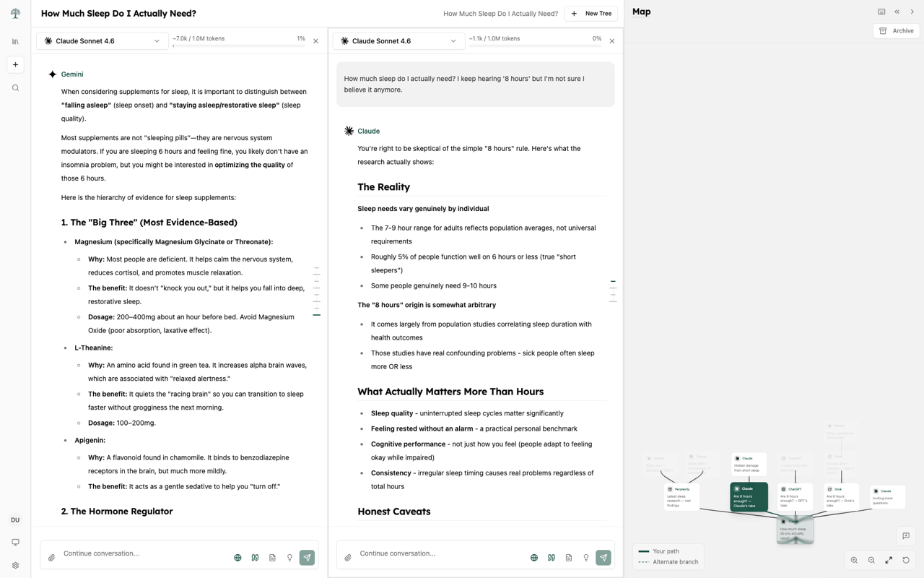Screen dimensions: 924x578
Task: Toggle lightbulb thinking in right chat input
Action: [586, 558]
